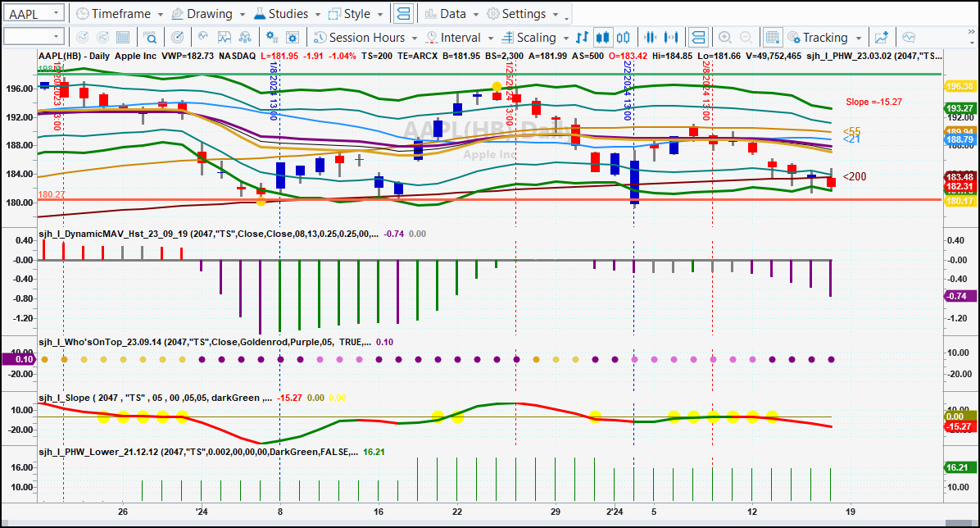980x528 pixels.
Task: Select the blue 2/2/2024 13:00 vertical line label
Action: tap(628, 91)
